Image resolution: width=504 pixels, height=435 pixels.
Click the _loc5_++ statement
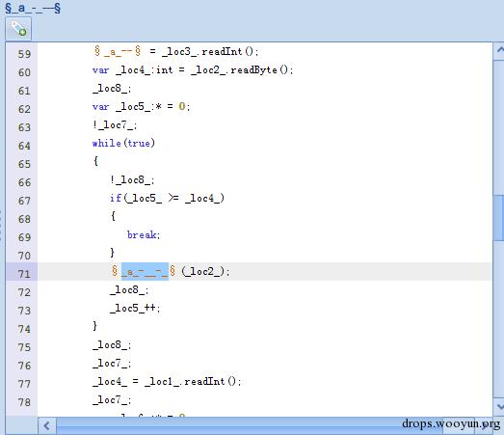pos(135,309)
